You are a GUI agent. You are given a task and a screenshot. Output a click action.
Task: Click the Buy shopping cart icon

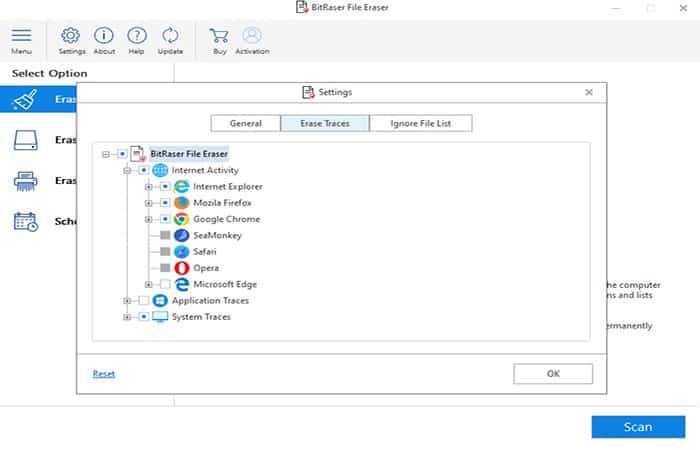point(219,35)
